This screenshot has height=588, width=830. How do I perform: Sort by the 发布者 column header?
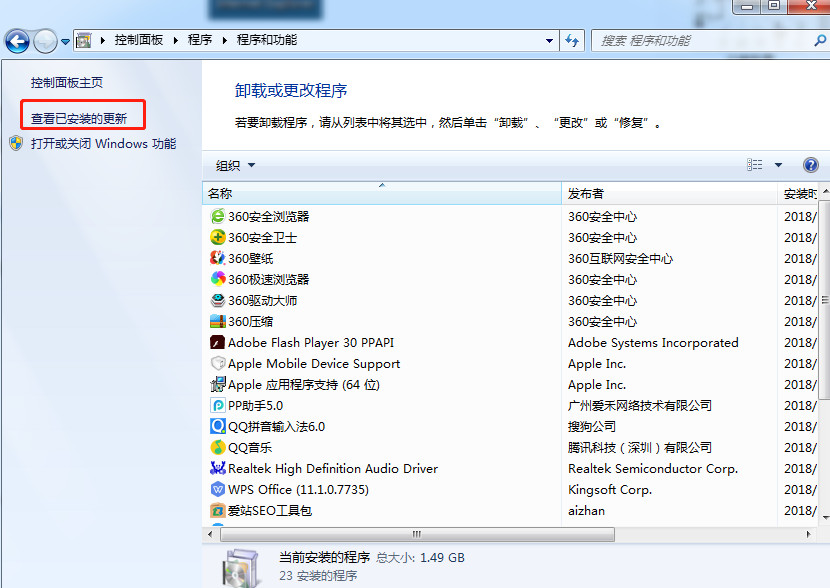[670, 194]
